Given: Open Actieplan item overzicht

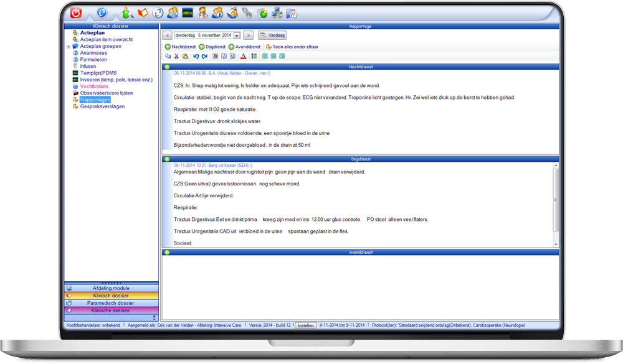Looking at the screenshot, I should 107,40.
